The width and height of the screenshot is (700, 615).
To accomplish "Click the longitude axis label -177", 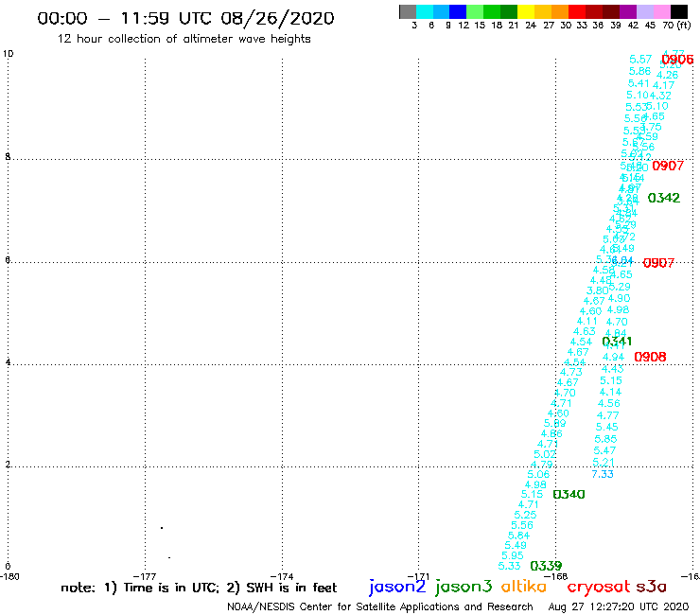I will 145,576.
